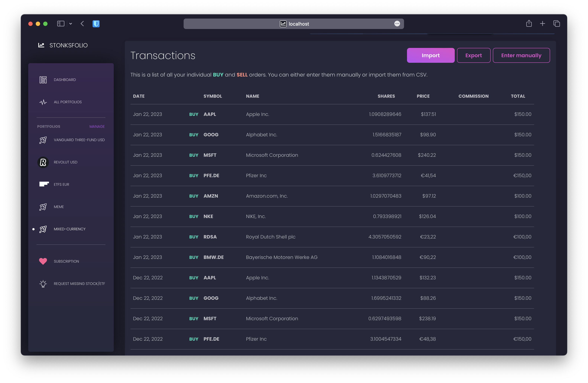Open the Dashboard menu item
Image resolution: width=588 pixels, height=383 pixels.
65,80
